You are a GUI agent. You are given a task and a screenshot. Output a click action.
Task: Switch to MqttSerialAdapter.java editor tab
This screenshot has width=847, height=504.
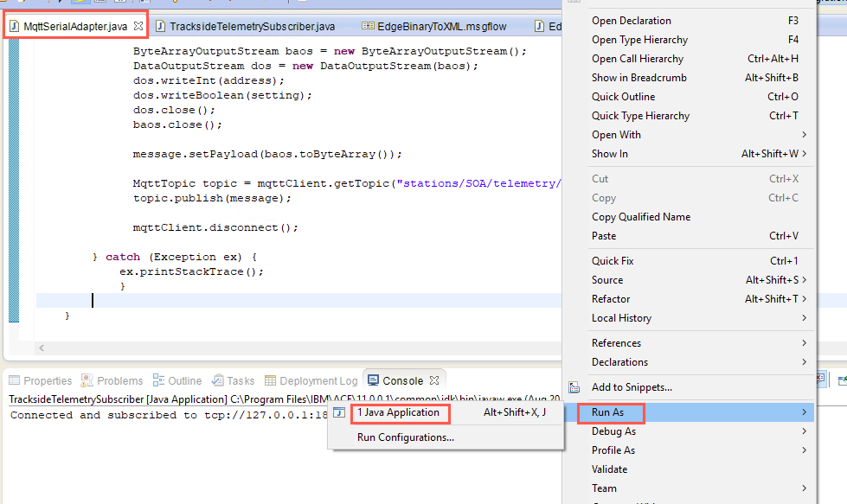(75, 26)
